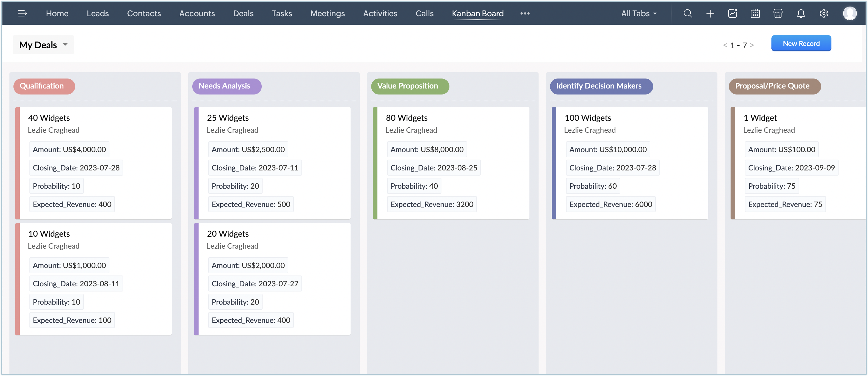Click the user profile avatar

point(849,13)
